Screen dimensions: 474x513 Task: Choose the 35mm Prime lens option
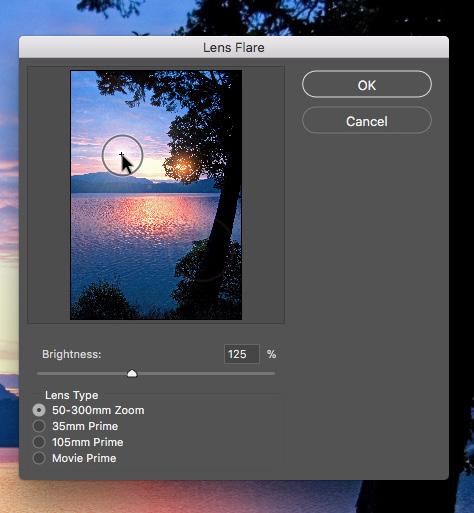[x=39, y=426]
